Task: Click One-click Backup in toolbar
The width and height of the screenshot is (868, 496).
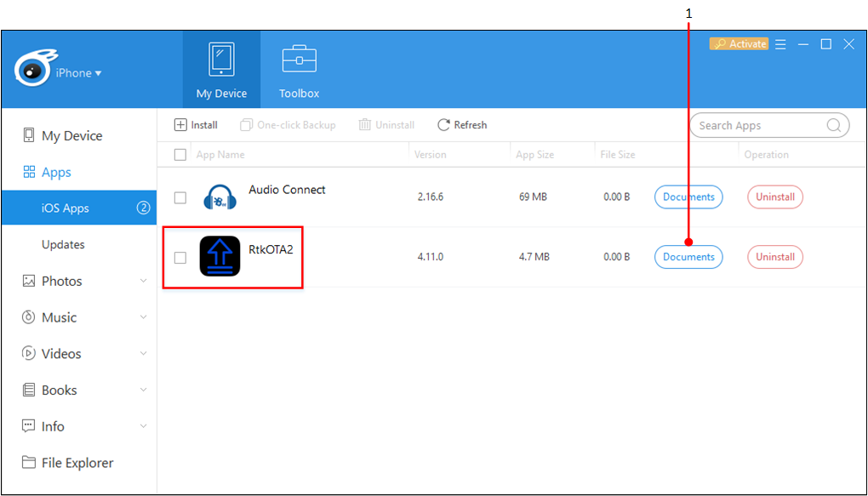Action: [x=288, y=125]
